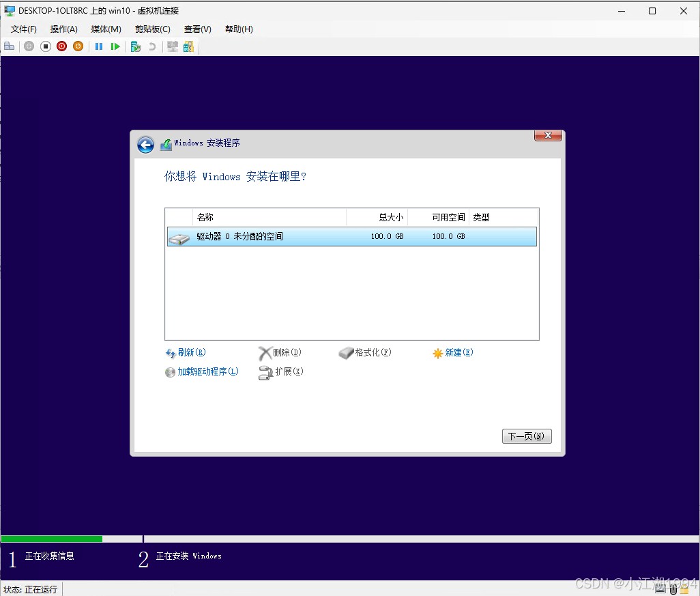Go back using the blue arrow button

tap(145, 145)
